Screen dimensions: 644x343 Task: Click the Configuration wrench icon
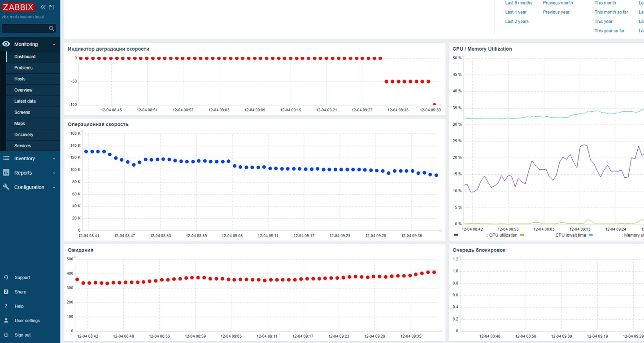click(x=6, y=187)
